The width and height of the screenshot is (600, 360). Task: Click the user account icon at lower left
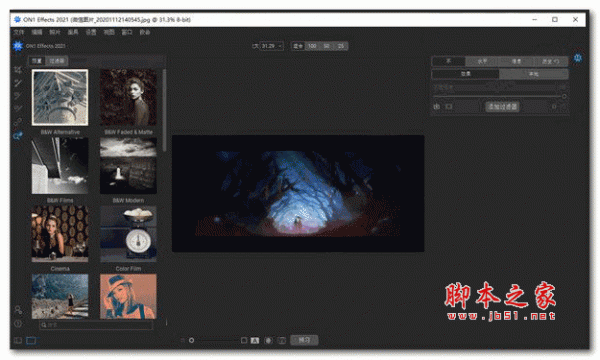(18, 310)
